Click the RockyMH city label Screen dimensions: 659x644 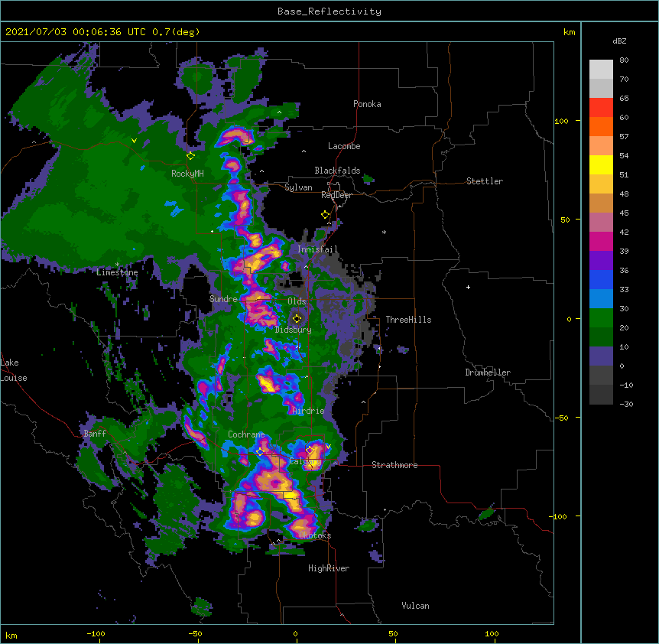coord(187,174)
